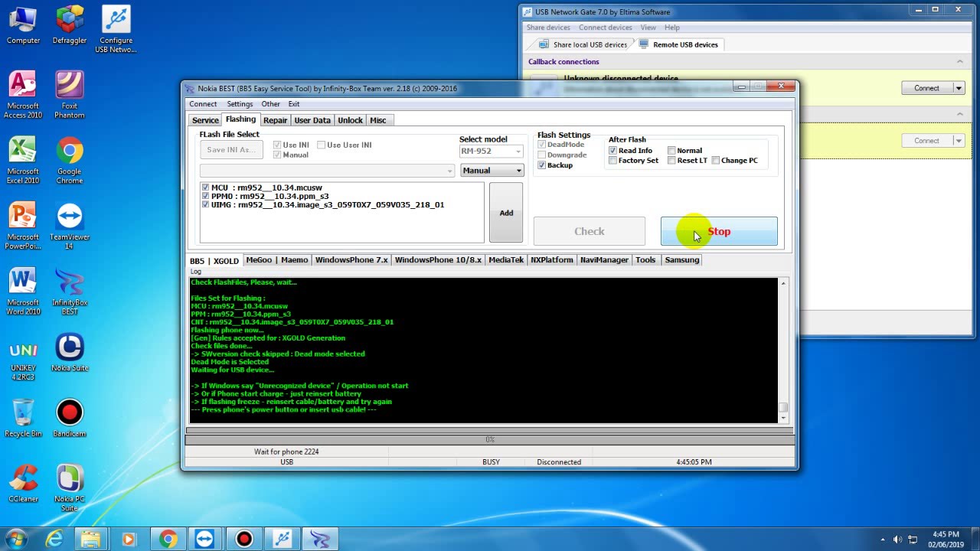Open InfinityBox BEST desktop shortcut
The height and width of the screenshot is (551, 980).
(70, 292)
